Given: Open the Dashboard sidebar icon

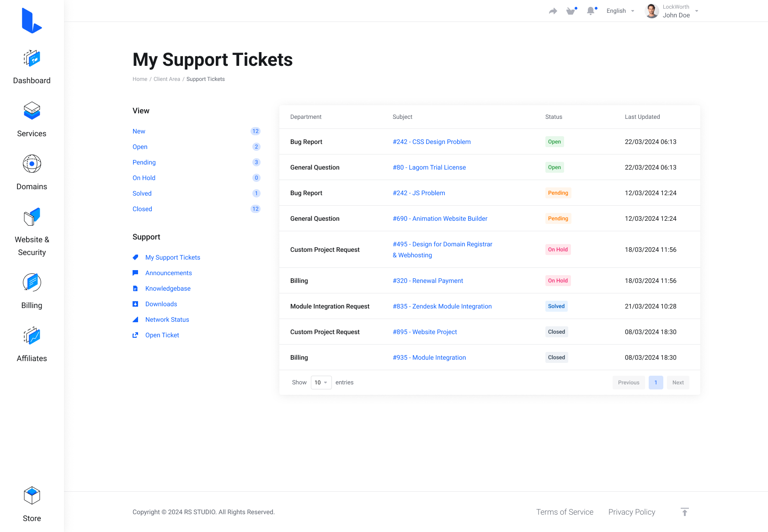Looking at the screenshot, I should [32, 59].
